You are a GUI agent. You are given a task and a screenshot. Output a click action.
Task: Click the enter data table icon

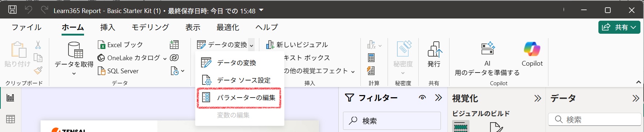coord(174,45)
